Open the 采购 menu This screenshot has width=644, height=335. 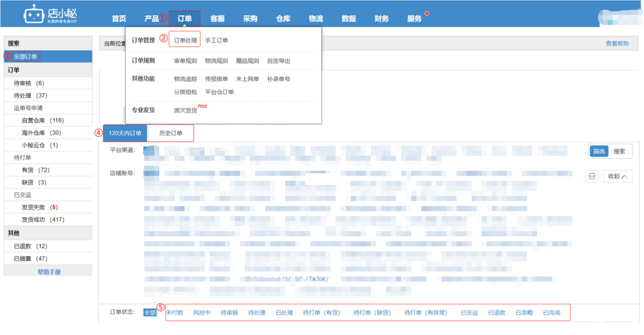pos(250,18)
